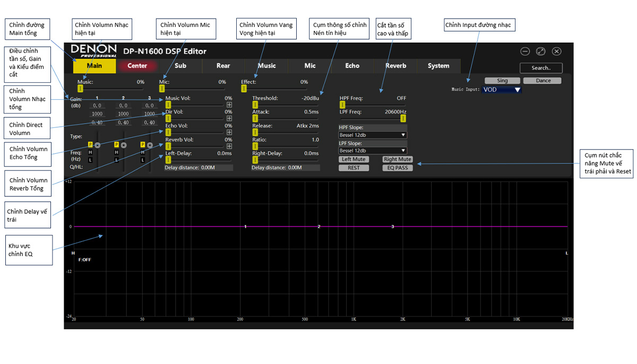Set band 1 type to H
The width and height of the screenshot is (637, 364).
pyautogui.click(x=90, y=152)
